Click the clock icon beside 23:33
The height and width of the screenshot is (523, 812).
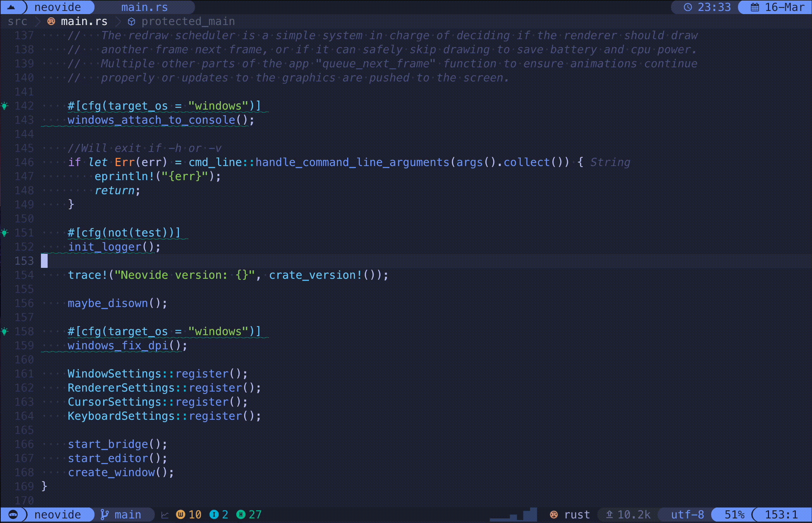coord(688,7)
